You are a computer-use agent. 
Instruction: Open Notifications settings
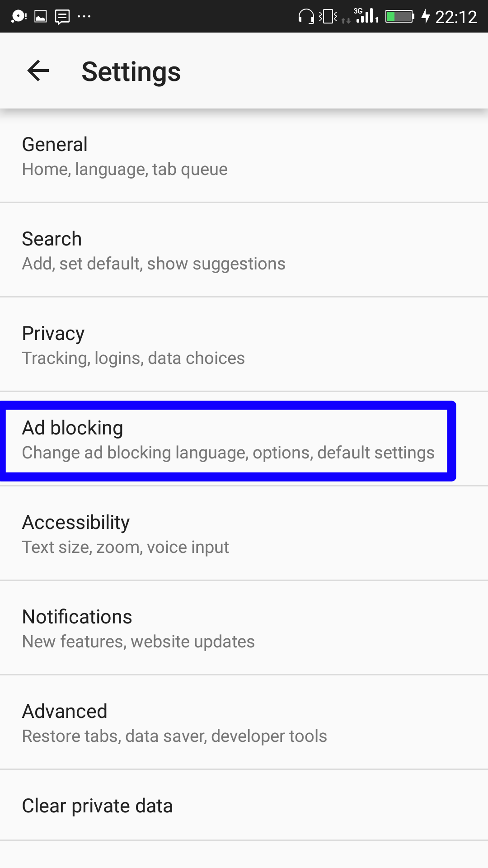point(244,628)
